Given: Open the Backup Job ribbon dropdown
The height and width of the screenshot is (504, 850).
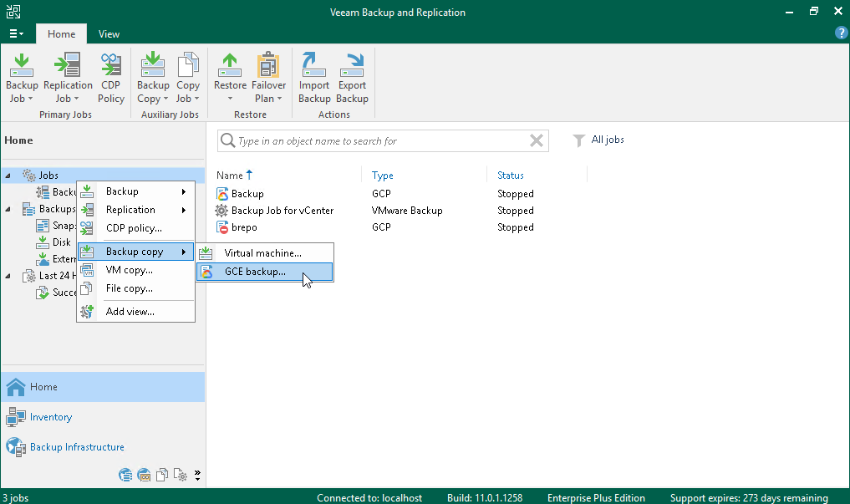Looking at the screenshot, I should [22, 78].
